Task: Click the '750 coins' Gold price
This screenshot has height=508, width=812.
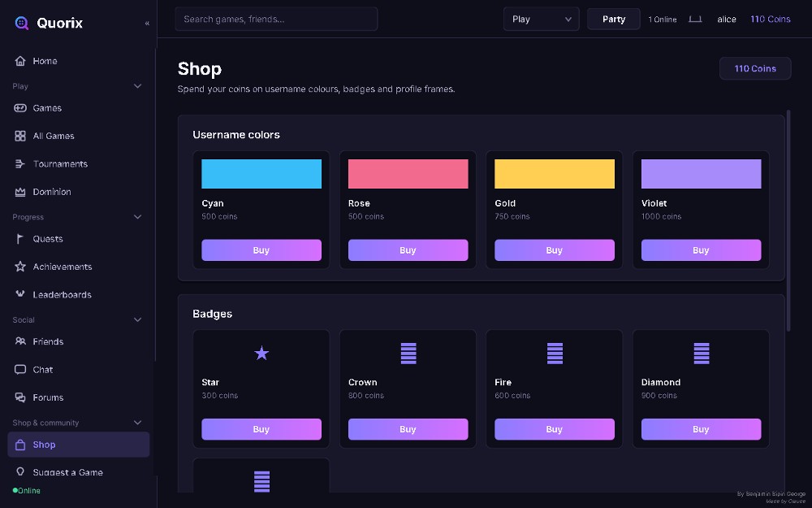Action: tap(512, 216)
